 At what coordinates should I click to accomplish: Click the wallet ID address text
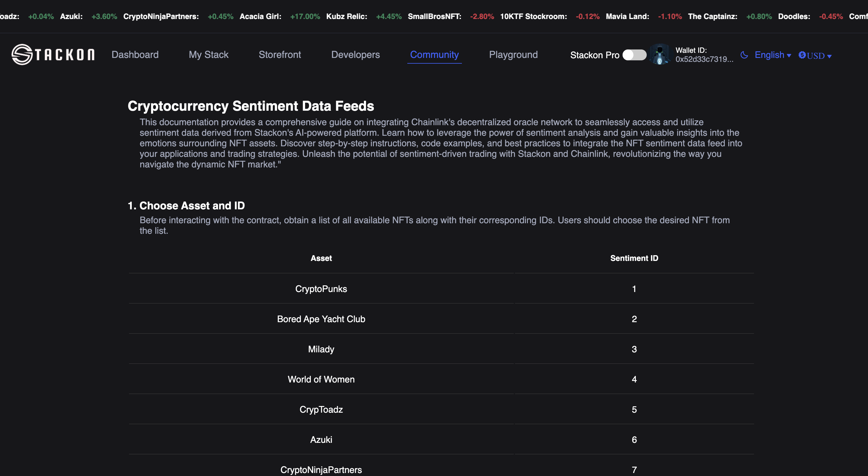704,59
